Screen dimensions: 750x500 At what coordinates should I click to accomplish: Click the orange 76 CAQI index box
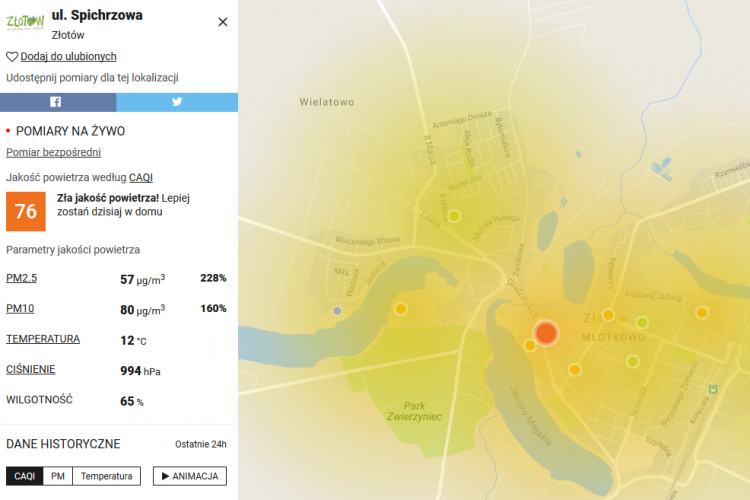[x=26, y=211]
